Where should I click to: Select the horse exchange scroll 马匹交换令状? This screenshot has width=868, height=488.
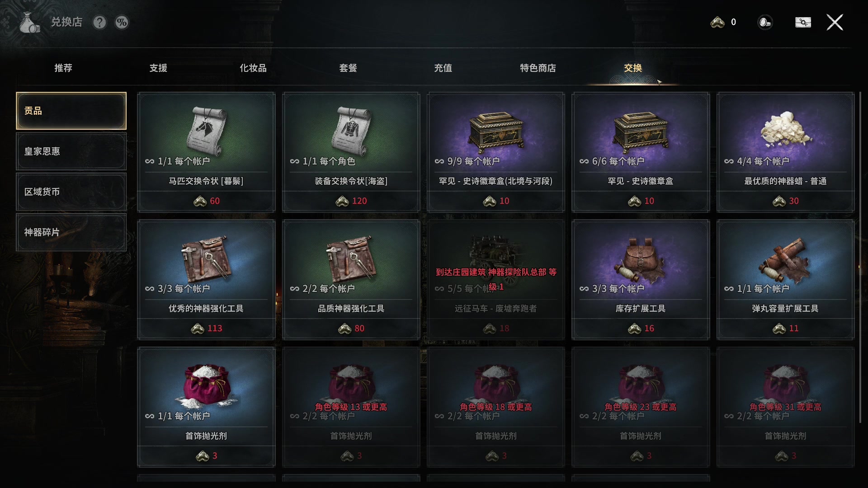pyautogui.click(x=206, y=152)
